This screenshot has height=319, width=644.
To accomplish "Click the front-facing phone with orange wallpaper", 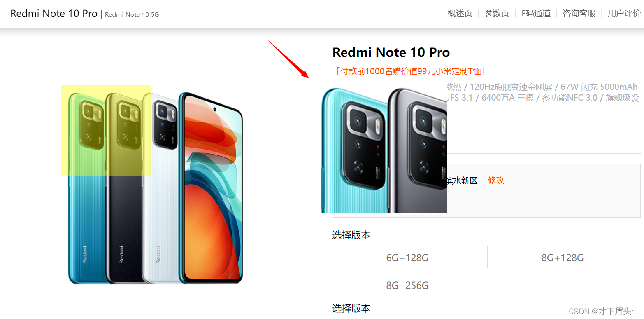I will click(211, 188).
